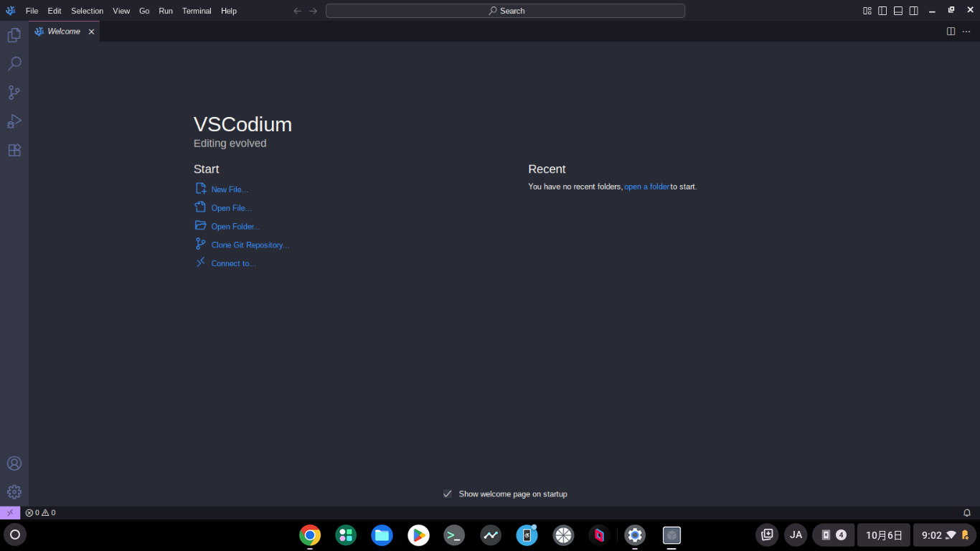Viewport: 980px width, 551px height.
Task: Select the Welcome tab
Action: (64, 32)
